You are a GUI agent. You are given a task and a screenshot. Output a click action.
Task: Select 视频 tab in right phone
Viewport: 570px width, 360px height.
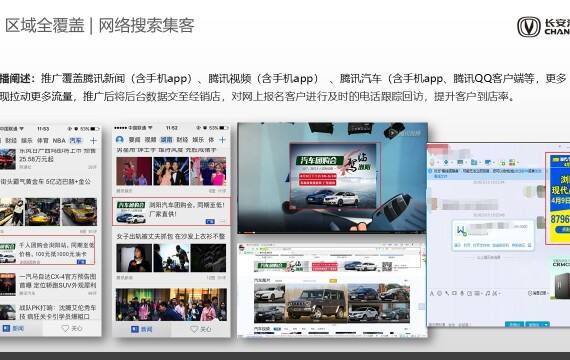pyautogui.click(x=150, y=140)
